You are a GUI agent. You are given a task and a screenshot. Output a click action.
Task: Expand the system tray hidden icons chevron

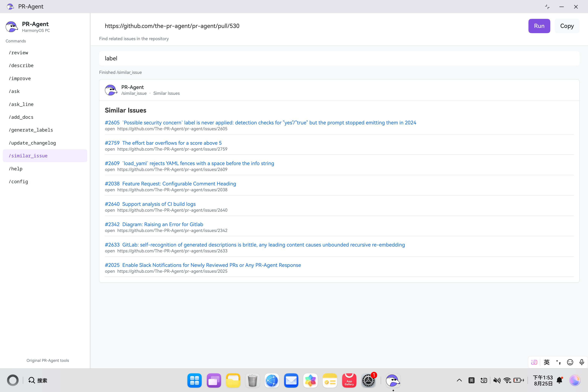click(459, 380)
